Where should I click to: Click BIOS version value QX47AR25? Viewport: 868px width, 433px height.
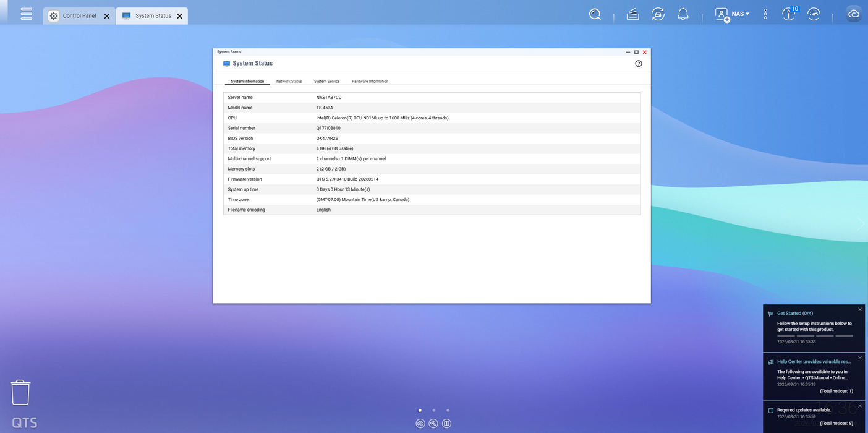327,139
